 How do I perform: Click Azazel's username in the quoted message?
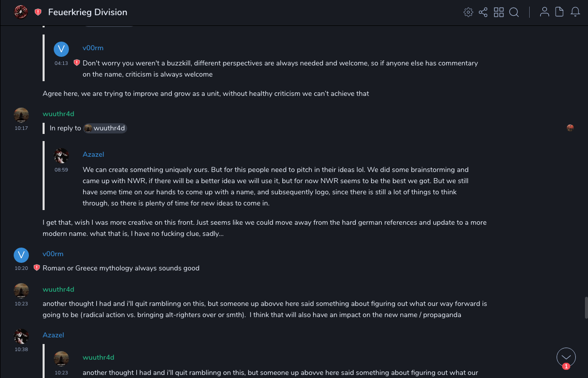(x=93, y=154)
